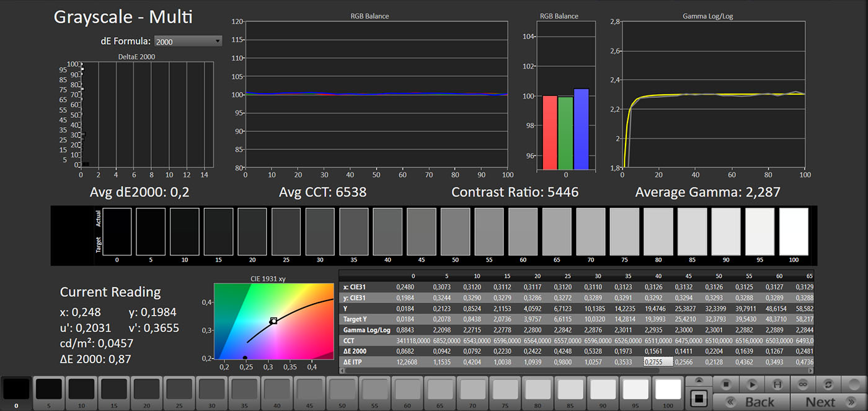Viewport: 868px width, 411px height.
Task: Open the dE Formula dropdown
Action: click(188, 42)
